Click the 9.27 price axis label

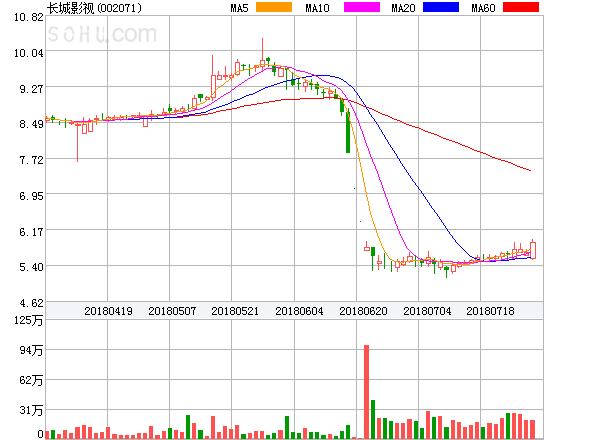[x=31, y=89]
